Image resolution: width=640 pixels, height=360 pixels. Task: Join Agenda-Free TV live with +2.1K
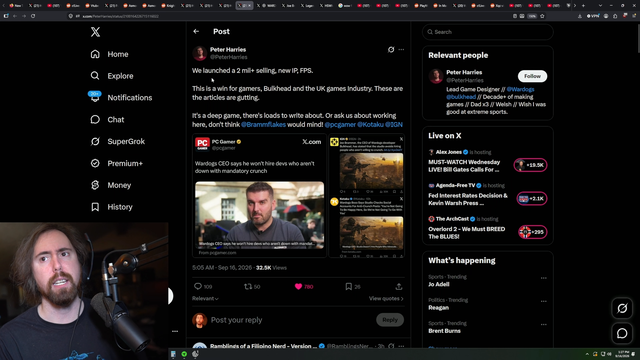pyautogui.click(x=531, y=199)
